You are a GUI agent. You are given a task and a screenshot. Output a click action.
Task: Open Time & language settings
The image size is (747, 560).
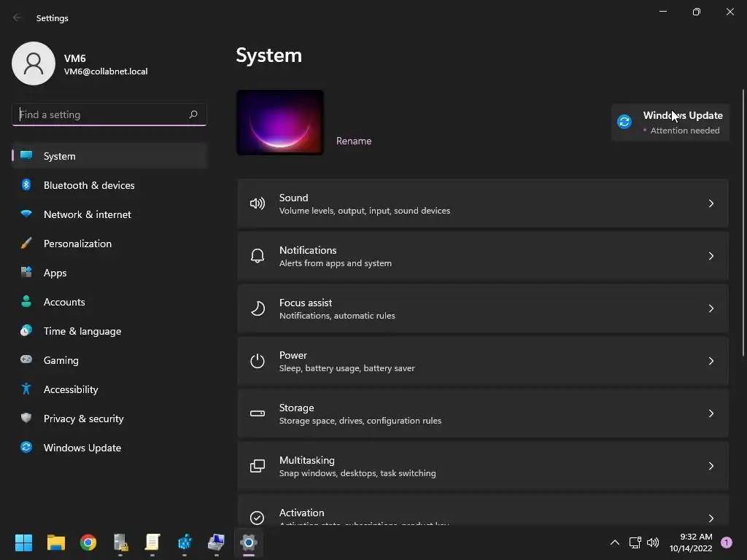click(x=109, y=331)
